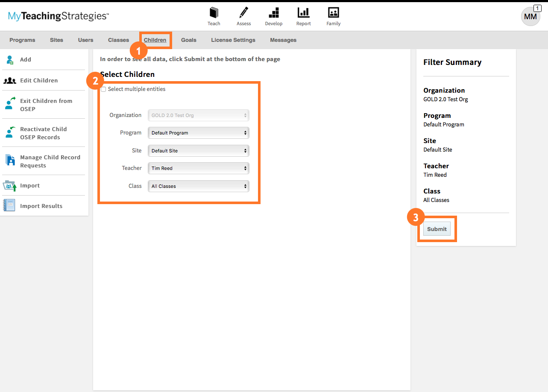The width and height of the screenshot is (548, 392).
Task: Open the Import Results icon
Action: (9, 205)
